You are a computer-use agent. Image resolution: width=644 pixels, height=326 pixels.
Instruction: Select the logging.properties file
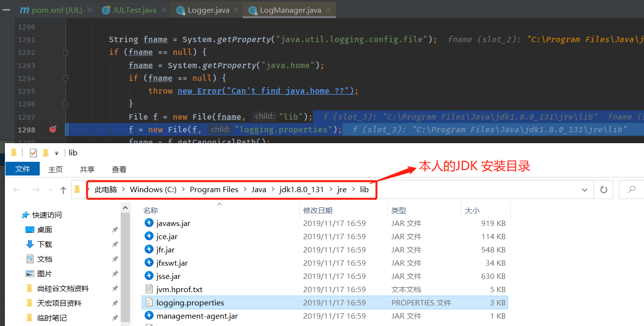[x=190, y=302]
